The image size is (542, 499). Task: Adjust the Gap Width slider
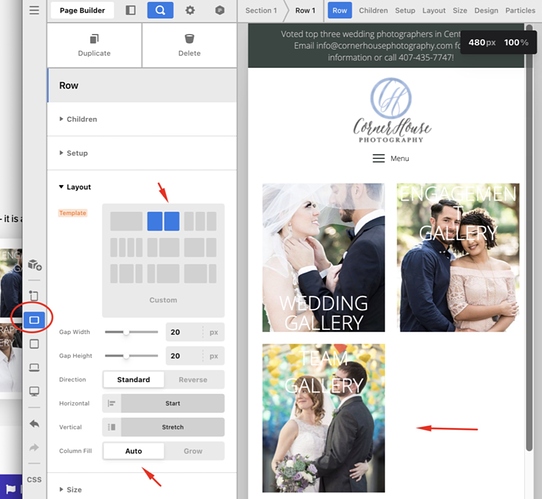[x=127, y=332]
